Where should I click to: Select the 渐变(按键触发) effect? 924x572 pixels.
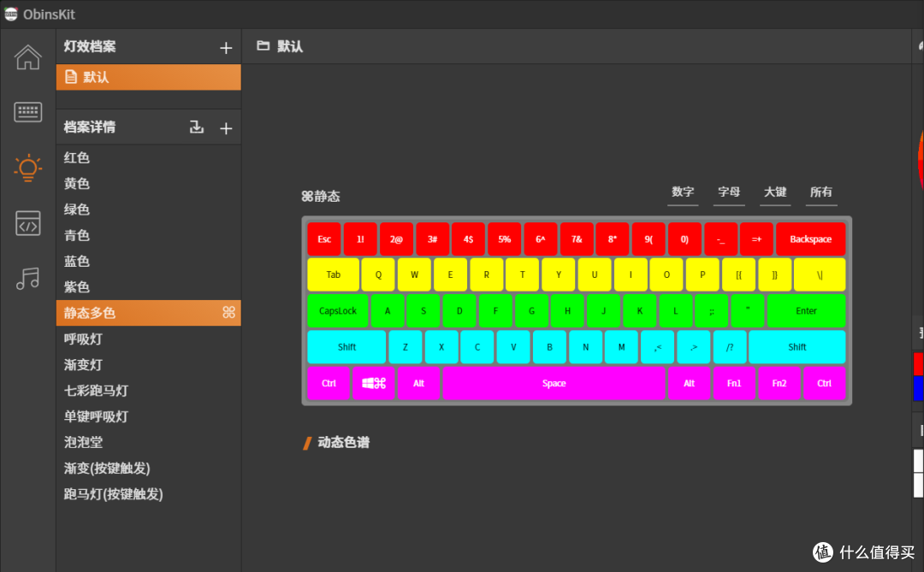(149, 469)
